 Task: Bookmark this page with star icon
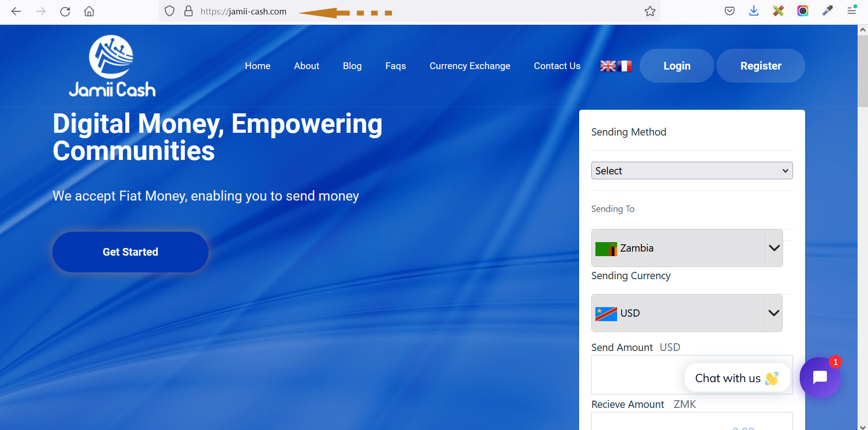[x=650, y=12]
